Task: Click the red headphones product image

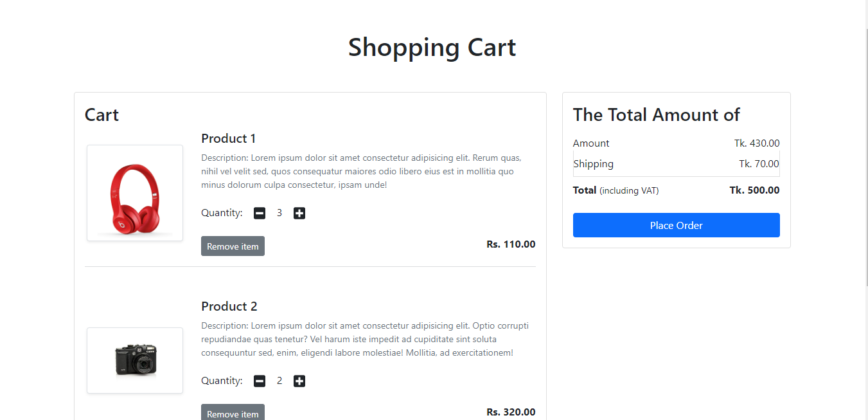Action: (x=134, y=192)
